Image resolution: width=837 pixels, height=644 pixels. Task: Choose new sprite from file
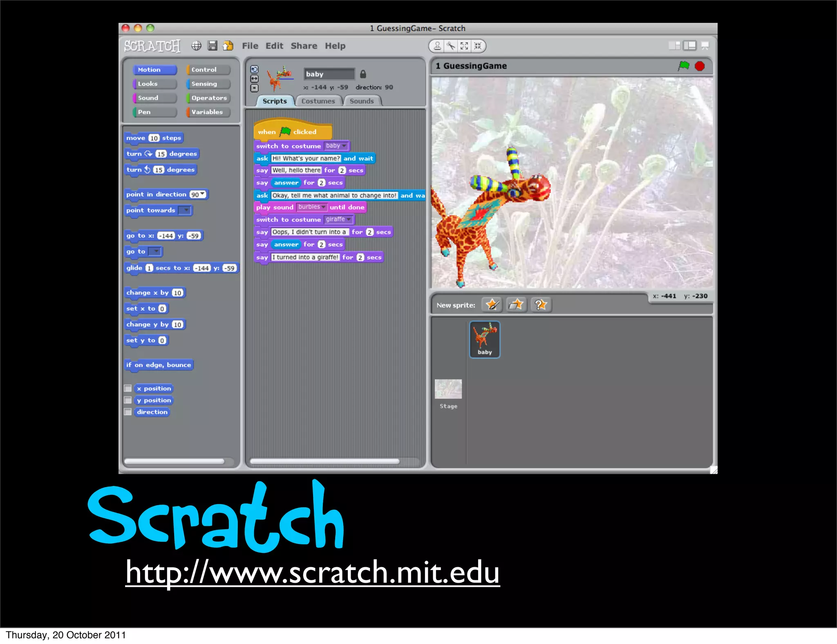coord(516,304)
